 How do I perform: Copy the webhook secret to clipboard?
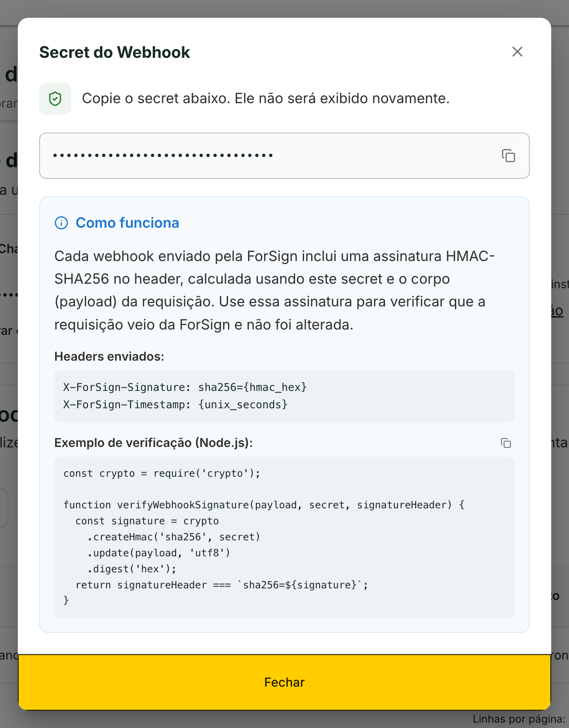tap(508, 156)
